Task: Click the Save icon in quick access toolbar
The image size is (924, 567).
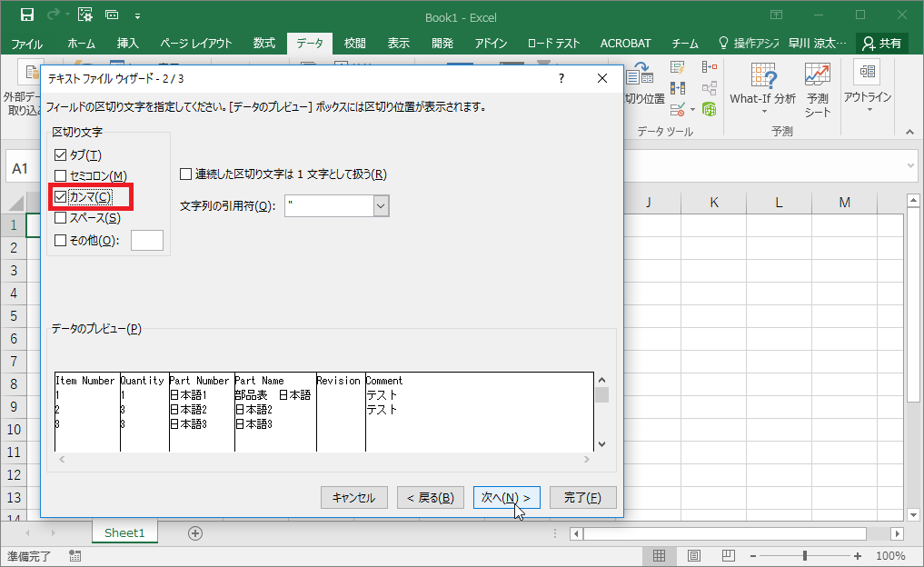Action: (x=26, y=15)
